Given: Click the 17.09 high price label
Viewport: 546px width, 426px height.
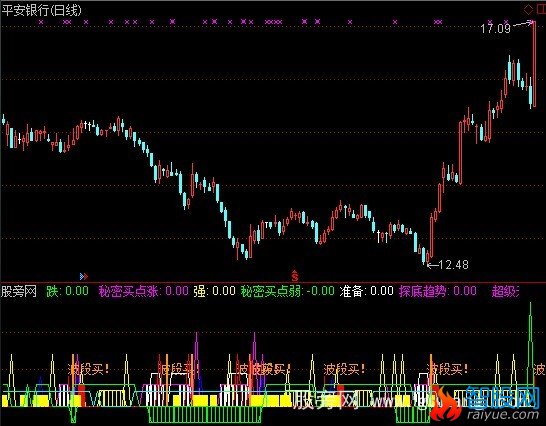Looking at the screenshot, I should click(495, 29).
